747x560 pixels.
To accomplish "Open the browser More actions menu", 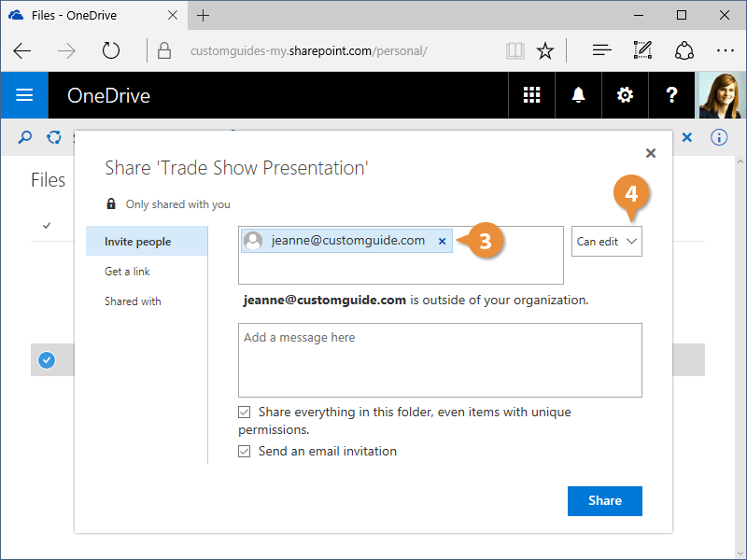I will tap(725, 50).
